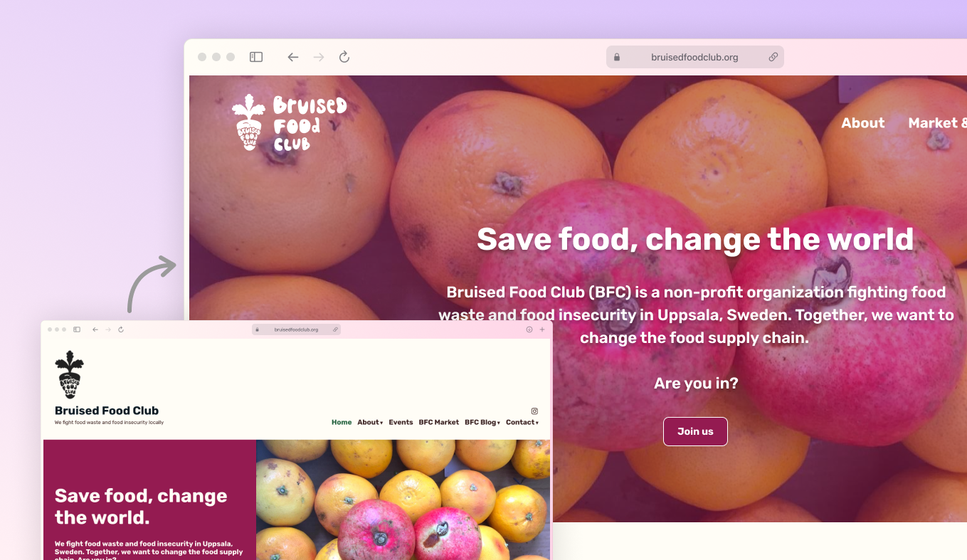The height and width of the screenshot is (560, 967).
Task: Click the white Bruised Food Club logo
Action: pos(289,122)
